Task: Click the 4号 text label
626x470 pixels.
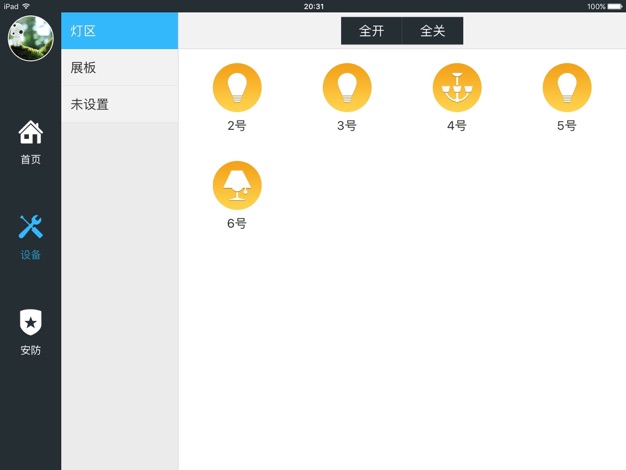Action: [457, 126]
